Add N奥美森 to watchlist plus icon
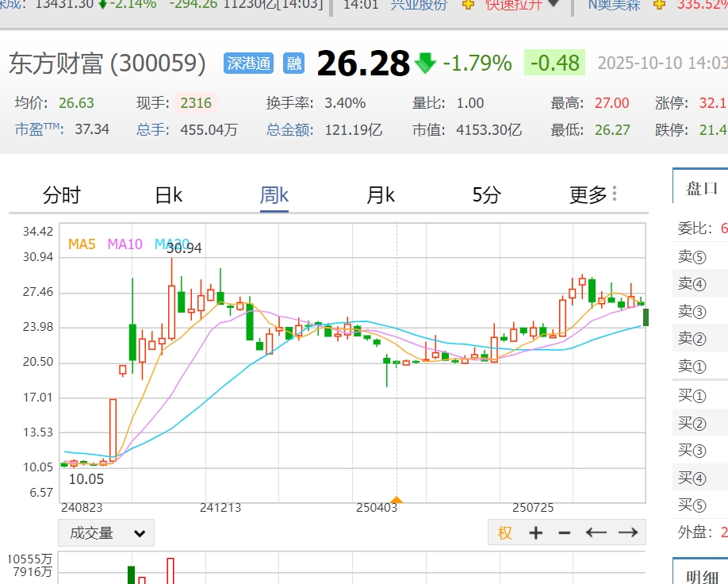This screenshot has height=584, width=728. pos(659,5)
